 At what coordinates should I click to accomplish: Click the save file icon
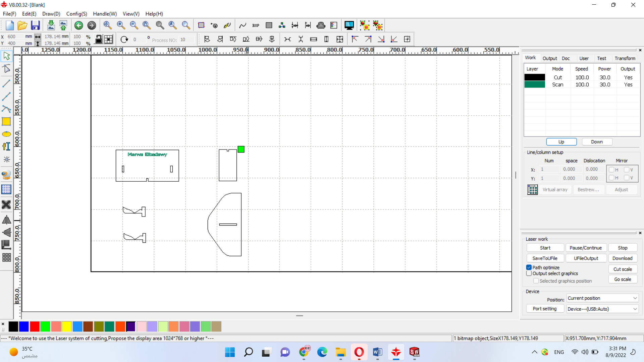[x=35, y=25]
